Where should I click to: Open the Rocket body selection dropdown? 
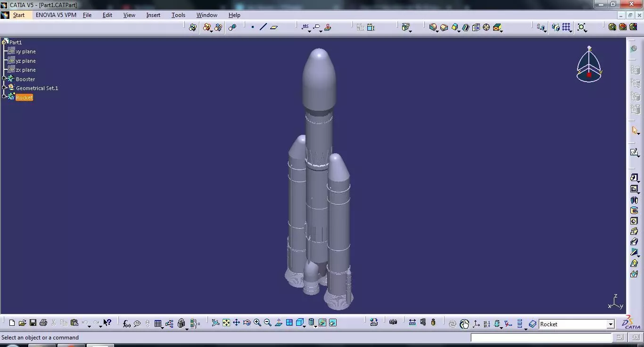[611, 324]
